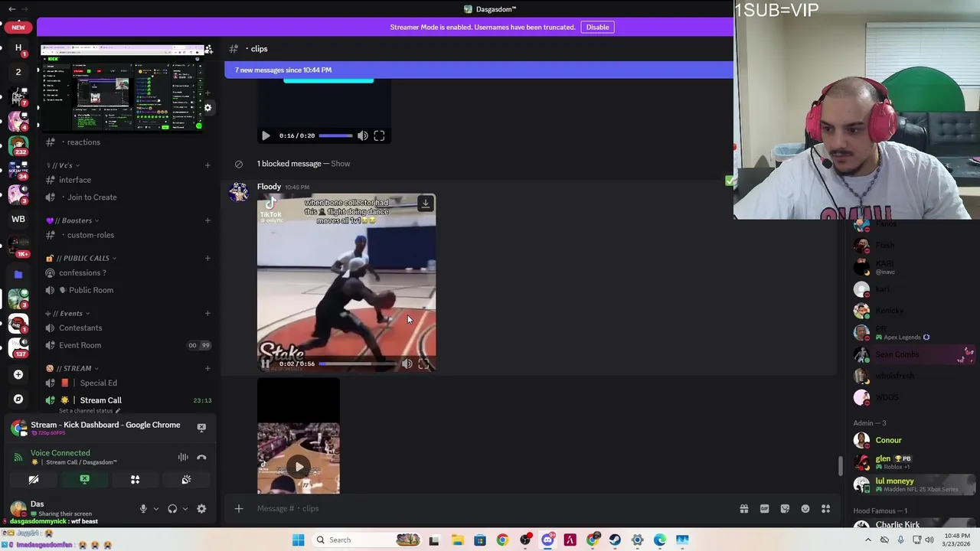The height and width of the screenshot is (551, 980).
Task: Turn on camera in voice panel
Action: [34, 480]
